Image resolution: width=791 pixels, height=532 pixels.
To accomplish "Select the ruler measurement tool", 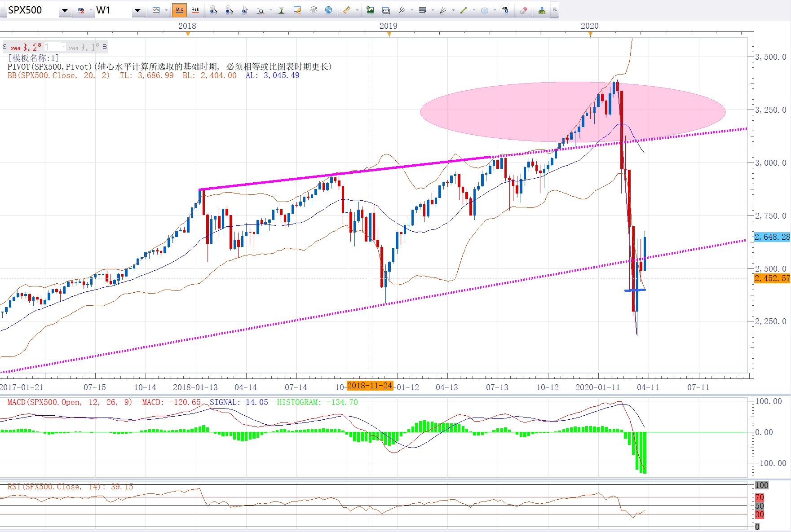I will tap(346, 10).
